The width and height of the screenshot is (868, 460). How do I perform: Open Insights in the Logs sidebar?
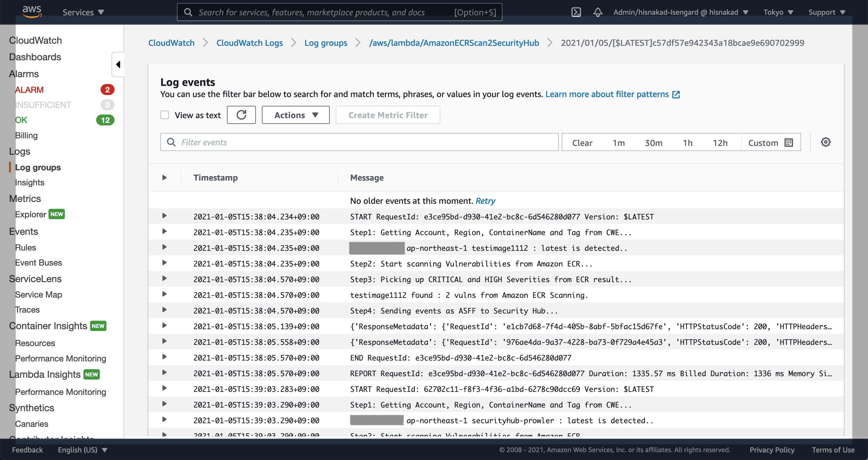pyautogui.click(x=30, y=182)
